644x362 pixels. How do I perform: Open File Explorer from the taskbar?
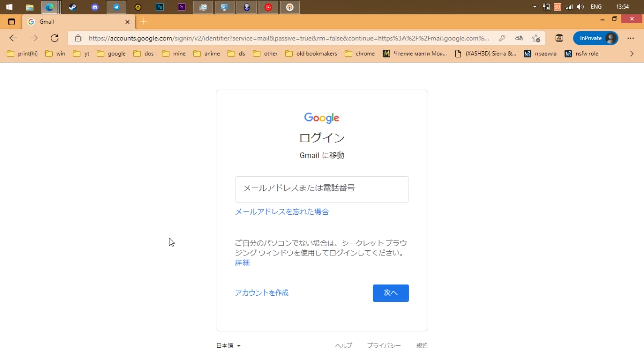tap(30, 7)
